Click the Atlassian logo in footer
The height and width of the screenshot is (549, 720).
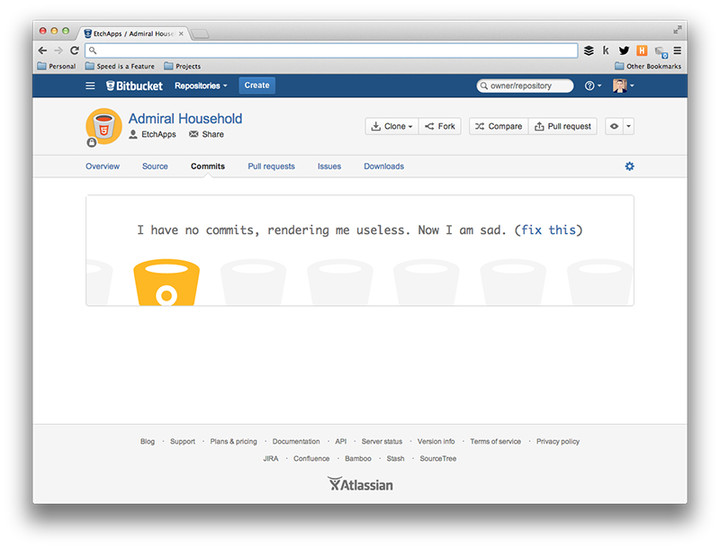click(x=360, y=484)
